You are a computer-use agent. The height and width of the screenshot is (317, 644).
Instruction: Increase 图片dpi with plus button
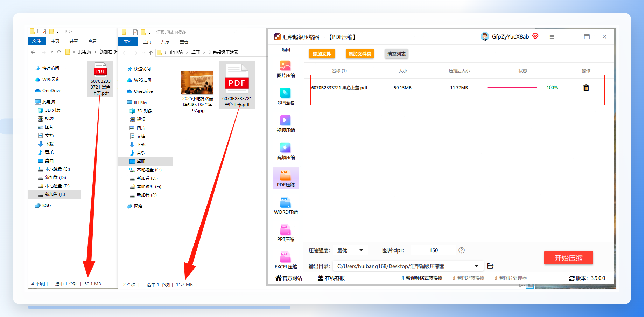point(451,250)
